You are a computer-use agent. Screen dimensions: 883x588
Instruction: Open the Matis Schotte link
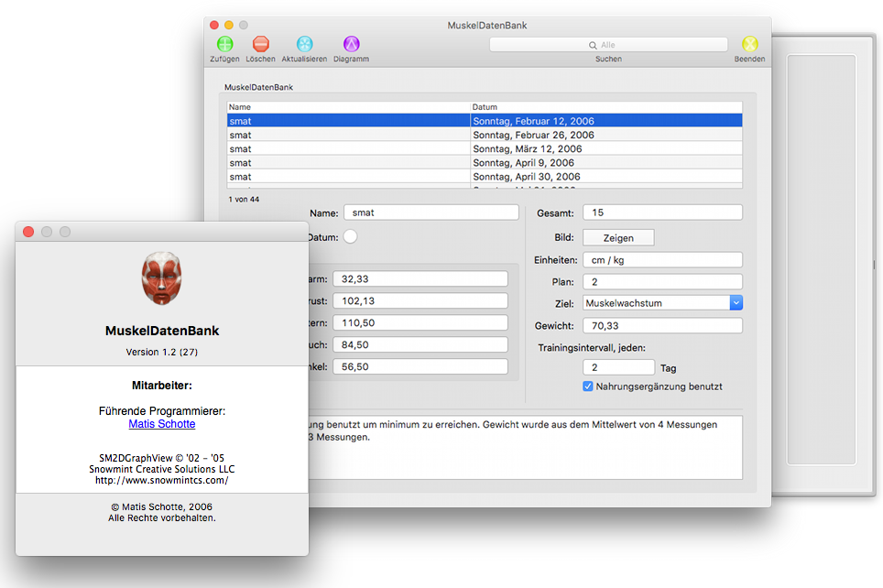tap(162, 424)
